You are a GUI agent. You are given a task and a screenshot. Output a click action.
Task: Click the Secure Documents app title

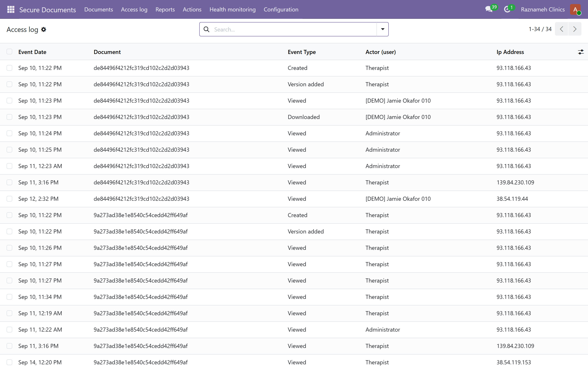point(48,10)
